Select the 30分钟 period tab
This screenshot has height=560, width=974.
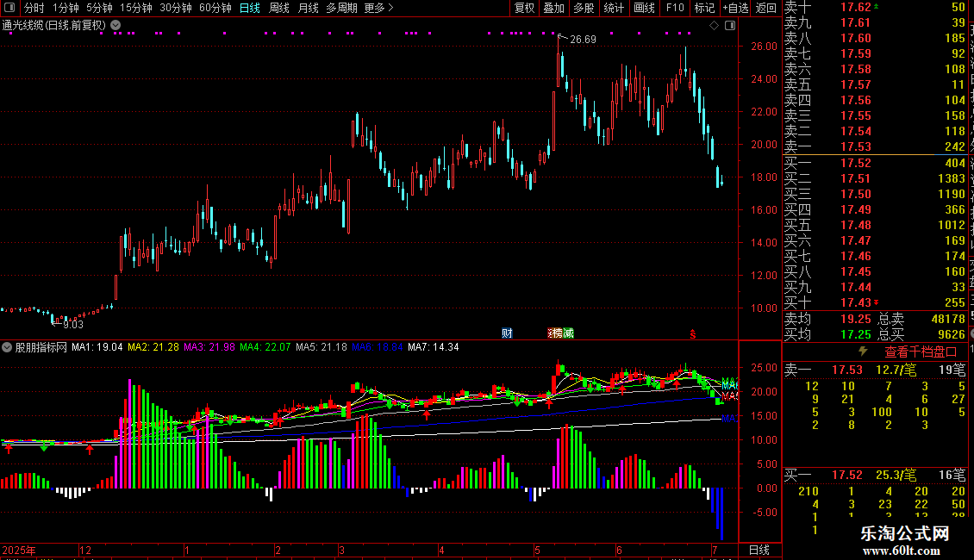pos(176,8)
